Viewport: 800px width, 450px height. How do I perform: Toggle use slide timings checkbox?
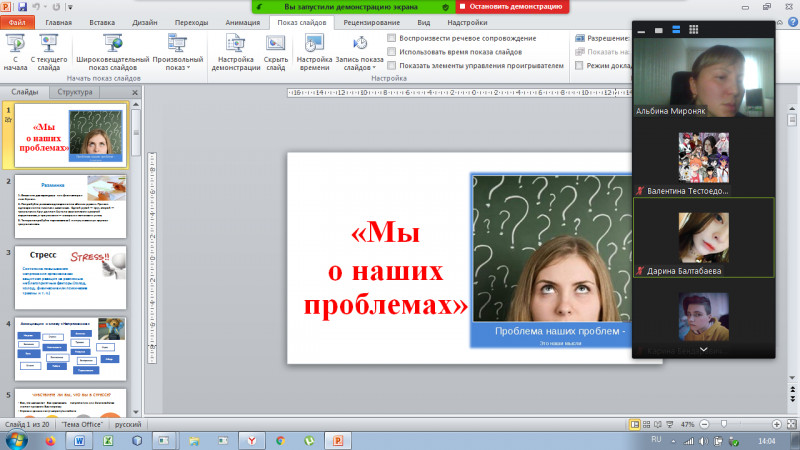tap(392, 51)
